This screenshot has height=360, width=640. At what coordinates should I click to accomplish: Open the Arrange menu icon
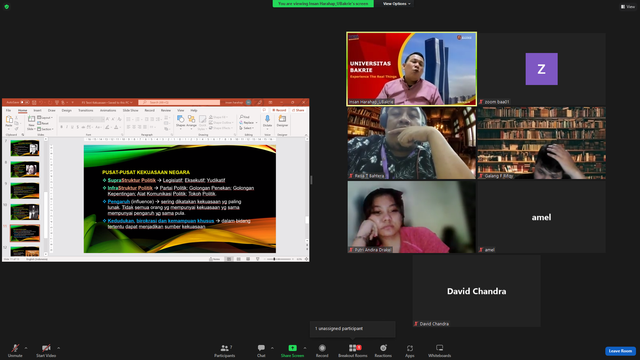(191, 119)
